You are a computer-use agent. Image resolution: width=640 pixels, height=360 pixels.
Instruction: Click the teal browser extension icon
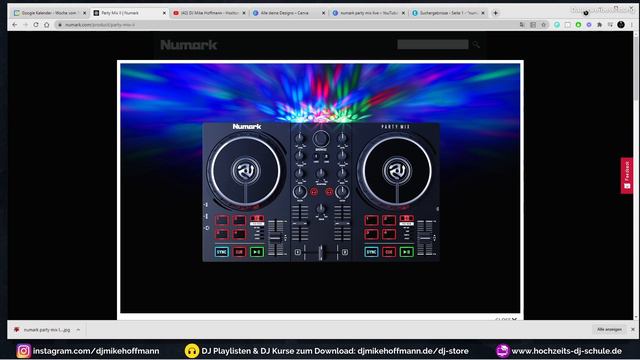[557, 25]
